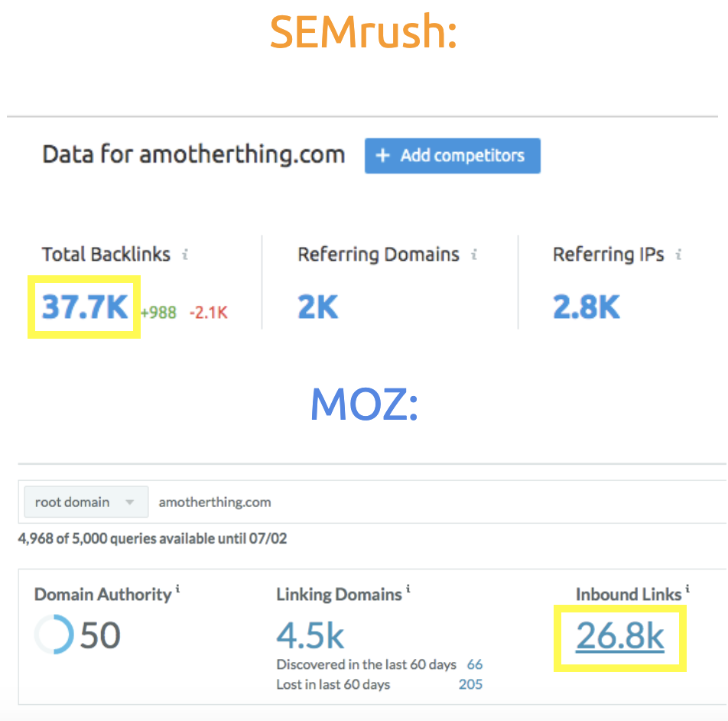Viewport: 728px width, 721px height.
Task: Click the Total Backlinks info icon
Action: click(184, 255)
